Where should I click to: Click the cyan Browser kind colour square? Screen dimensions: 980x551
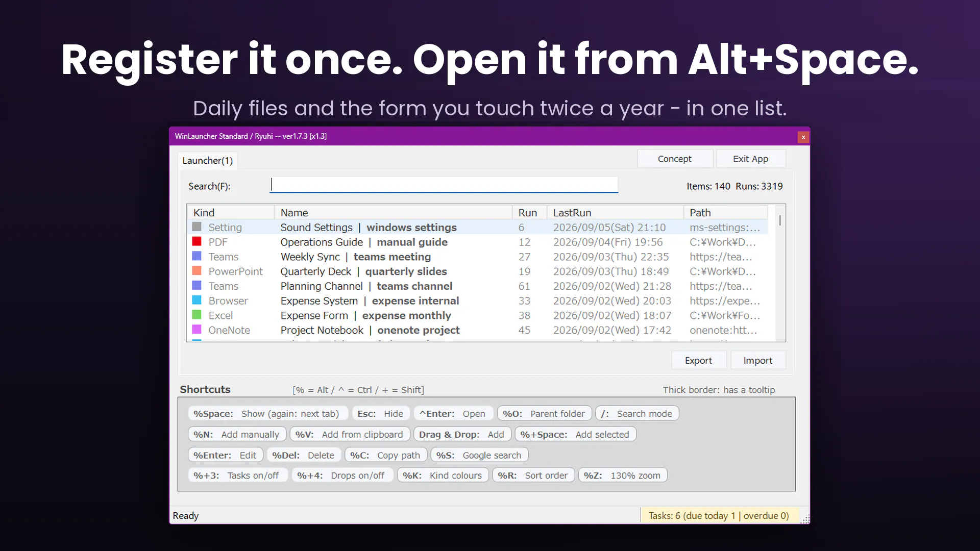coord(197,300)
